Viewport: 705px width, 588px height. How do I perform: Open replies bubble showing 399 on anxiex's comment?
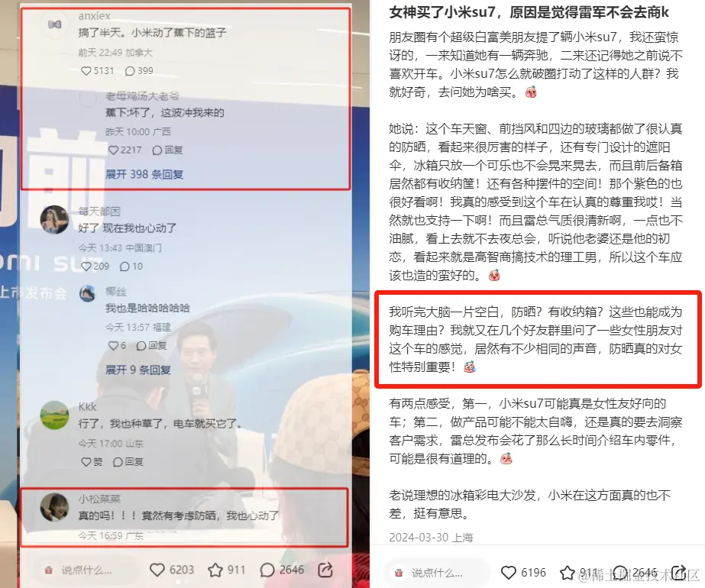(139, 70)
